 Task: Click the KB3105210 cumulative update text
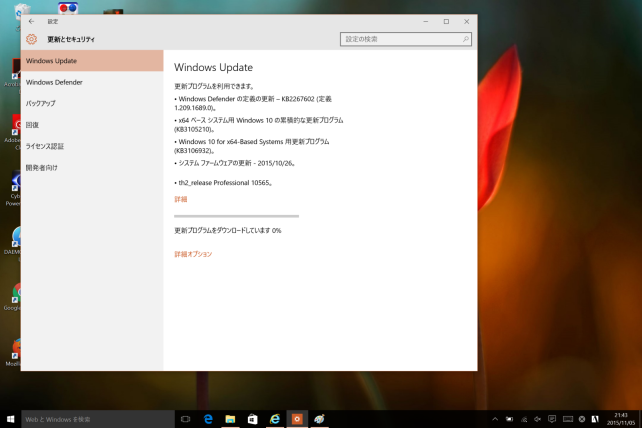259,125
